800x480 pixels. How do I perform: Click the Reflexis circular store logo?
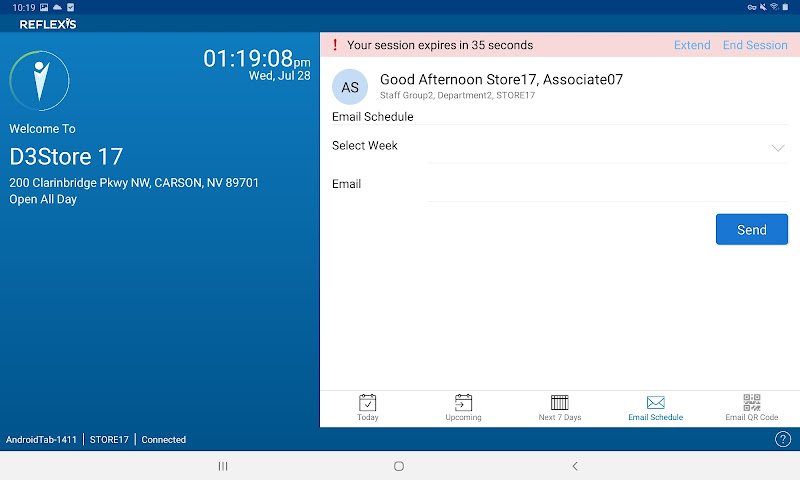pos(39,80)
